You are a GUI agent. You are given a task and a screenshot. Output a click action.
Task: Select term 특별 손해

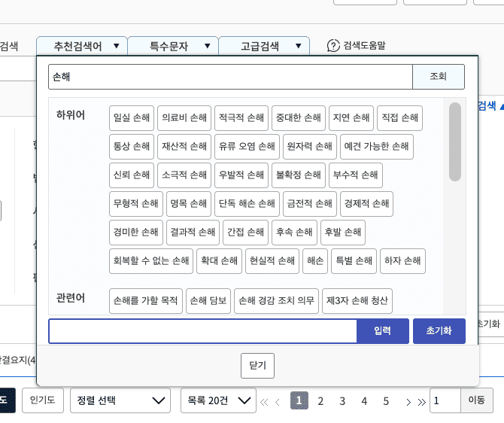354,261
